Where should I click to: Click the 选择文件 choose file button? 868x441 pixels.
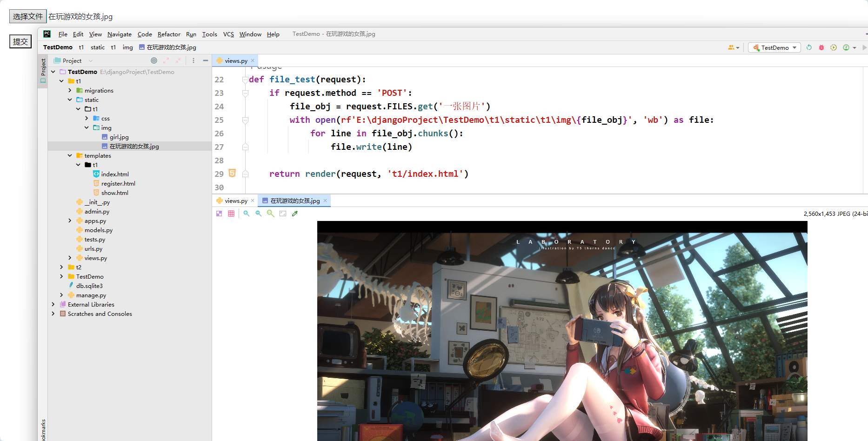tap(28, 16)
